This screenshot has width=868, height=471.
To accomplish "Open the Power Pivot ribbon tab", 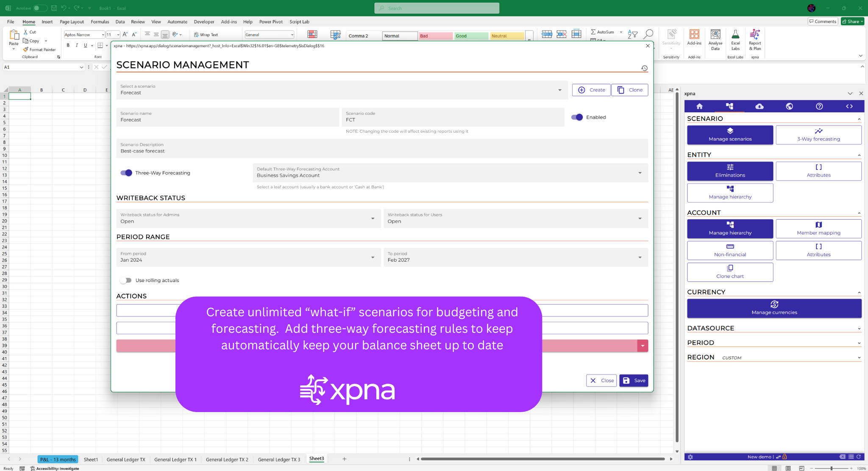I will (271, 22).
